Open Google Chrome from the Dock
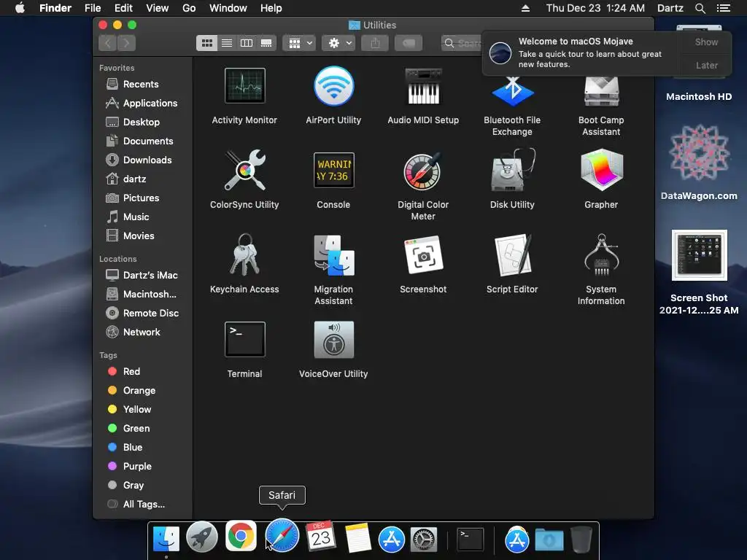 click(x=241, y=536)
